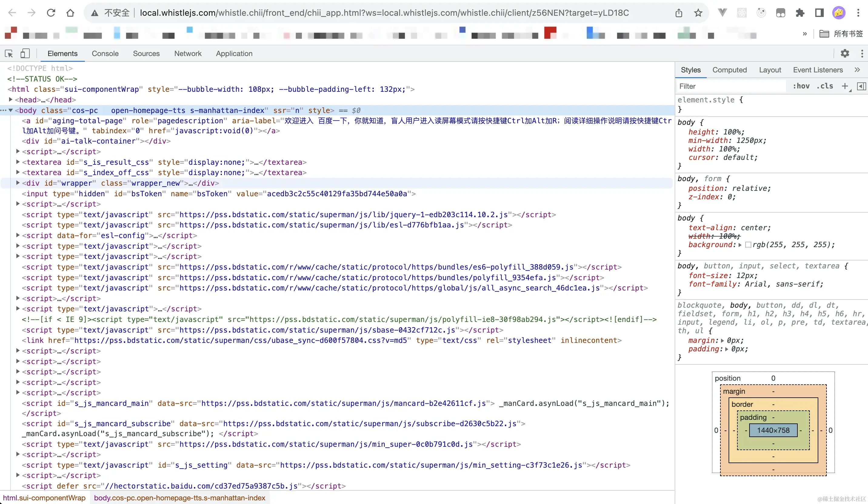Switch to the Elements tab
Image resolution: width=868 pixels, height=504 pixels.
point(62,53)
